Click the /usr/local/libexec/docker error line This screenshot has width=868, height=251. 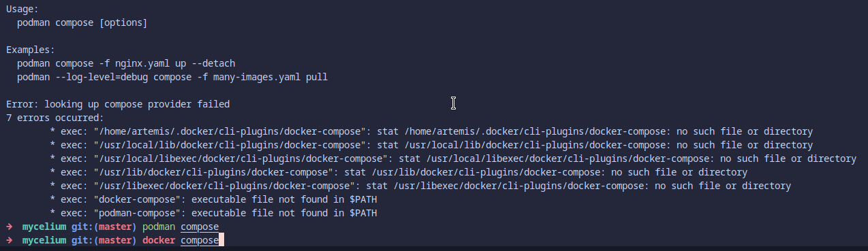point(454,159)
